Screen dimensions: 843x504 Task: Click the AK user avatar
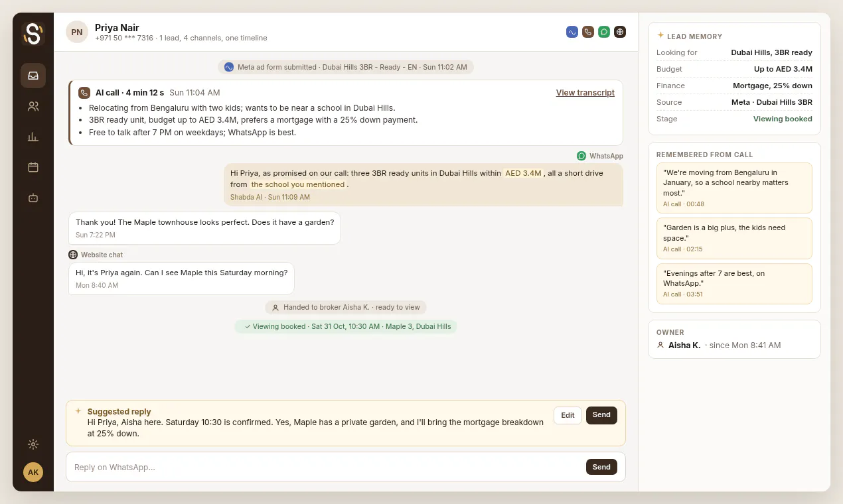coord(33,472)
